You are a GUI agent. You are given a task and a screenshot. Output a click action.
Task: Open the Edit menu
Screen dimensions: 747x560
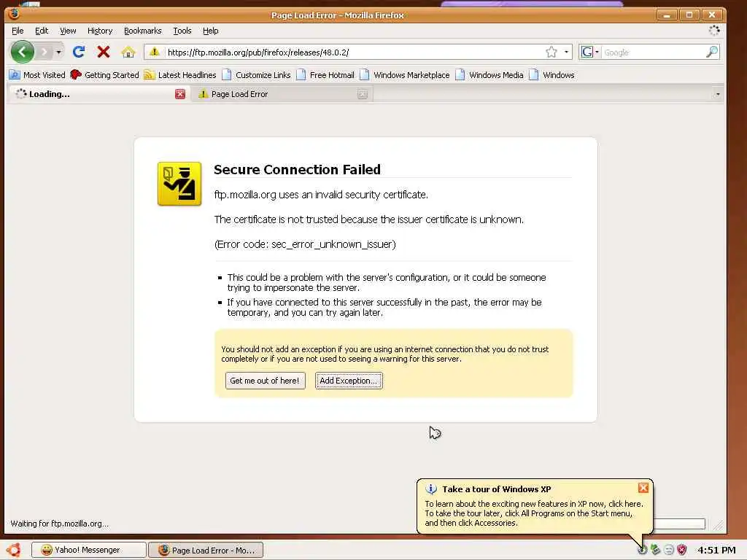coord(42,31)
